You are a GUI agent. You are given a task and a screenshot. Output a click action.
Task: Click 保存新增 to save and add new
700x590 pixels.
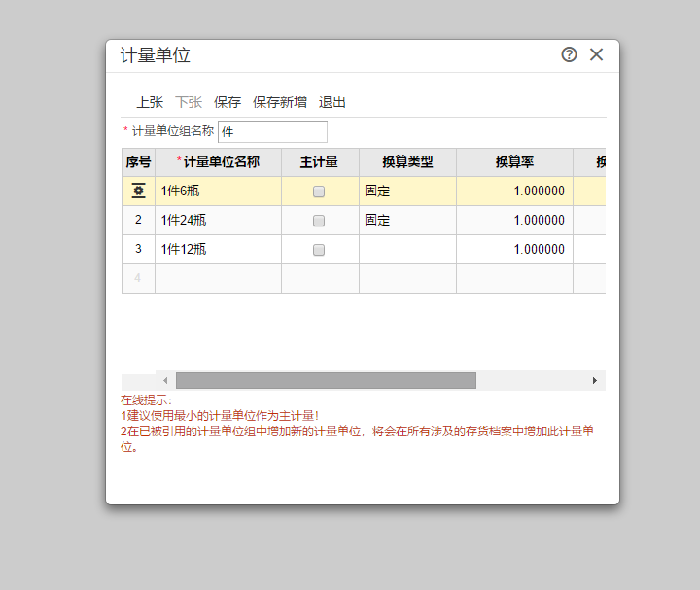(280, 102)
